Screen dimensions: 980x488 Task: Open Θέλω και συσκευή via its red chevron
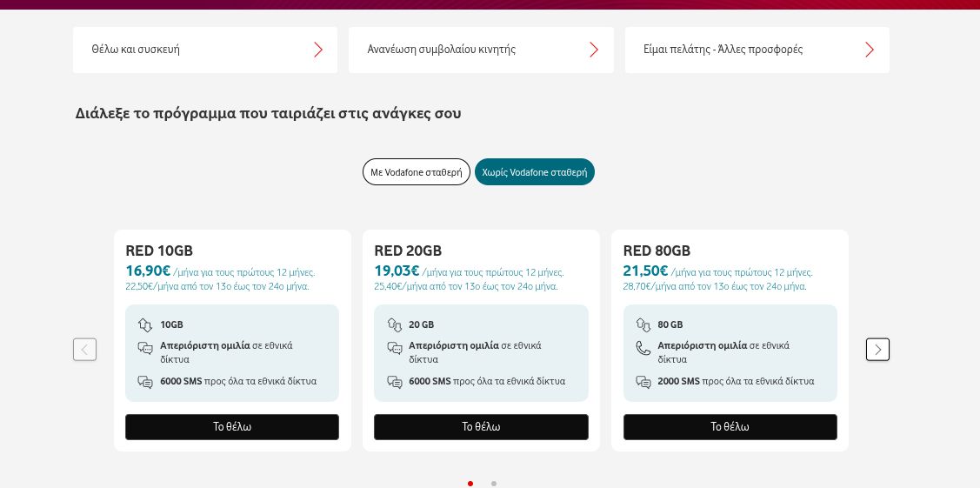[318, 50]
